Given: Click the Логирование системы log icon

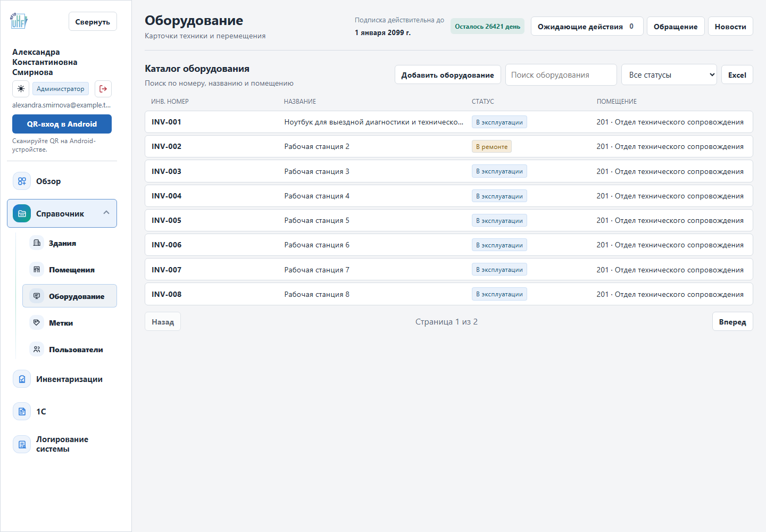Looking at the screenshot, I should click(22, 444).
